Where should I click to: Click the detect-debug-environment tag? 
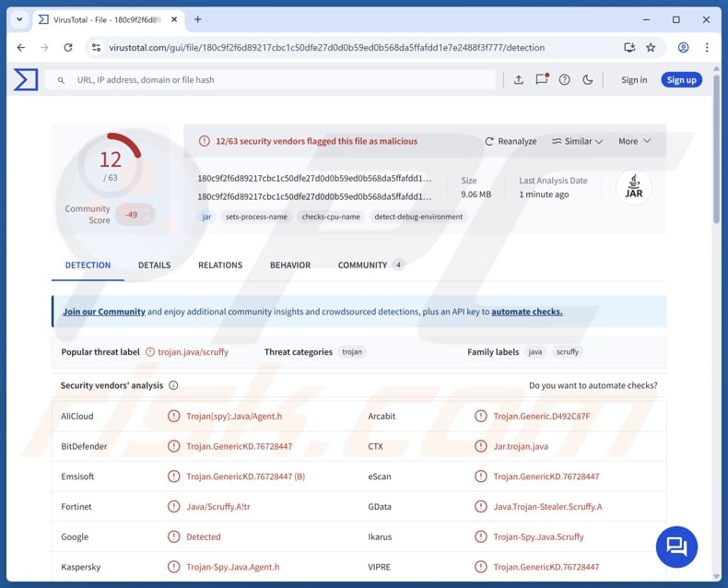coord(418,217)
